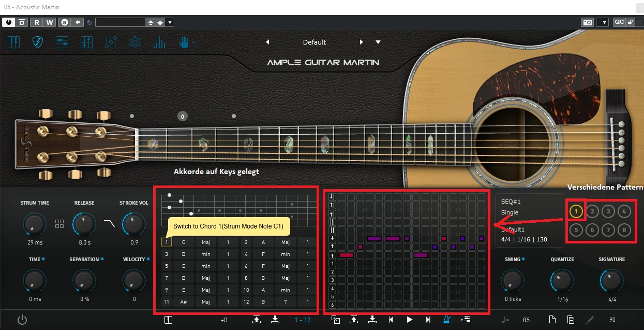Toggle the padlock lock button next to QC
The height and width of the screenshot is (330, 644).
pos(630,22)
